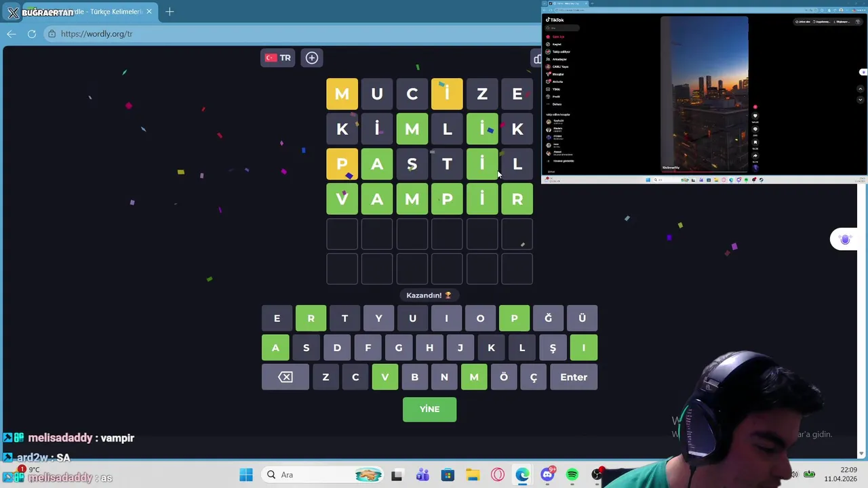Click the green YİNE button
The width and height of the screenshot is (868, 488).
[429, 409]
